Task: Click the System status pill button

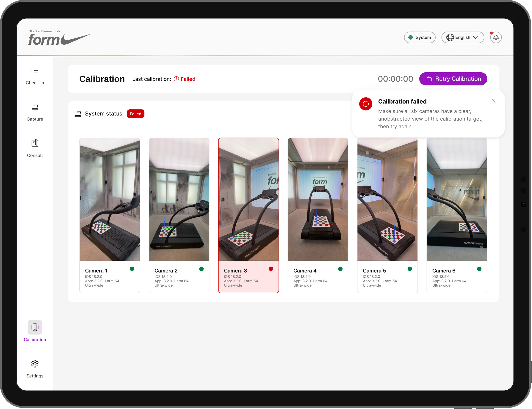Action: click(x=420, y=37)
